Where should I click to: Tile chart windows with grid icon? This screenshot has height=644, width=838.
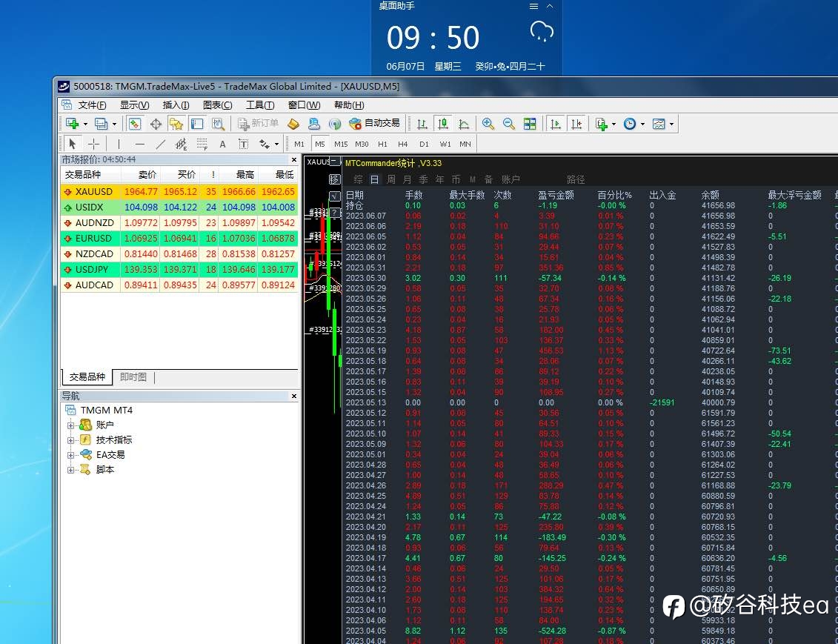point(530,124)
